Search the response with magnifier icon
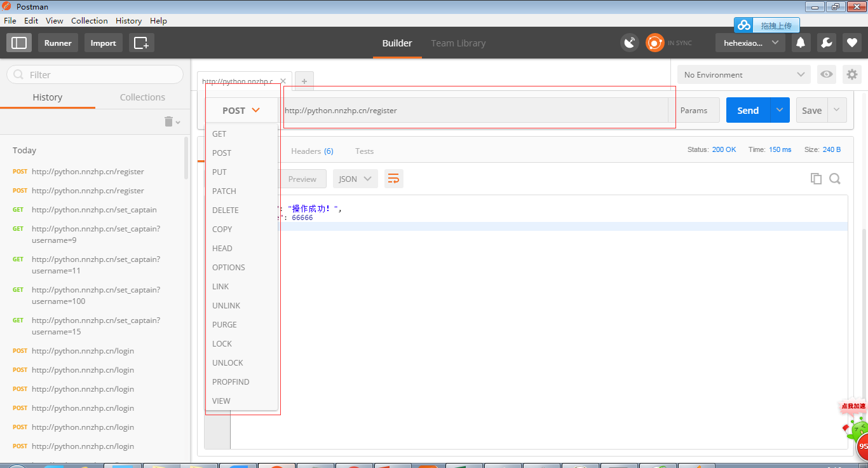Screen dimensions: 868x468 pyautogui.click(x=835, y=179)
